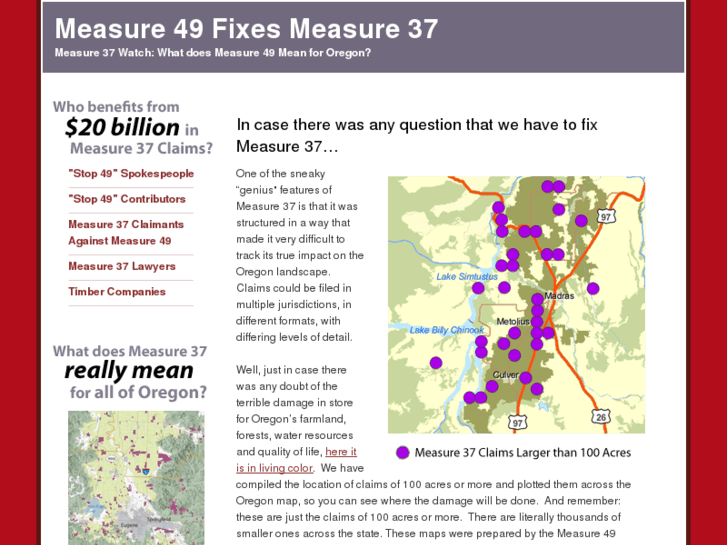Open the Timber Companies link

pyautogui.click(x=117, y=292)
